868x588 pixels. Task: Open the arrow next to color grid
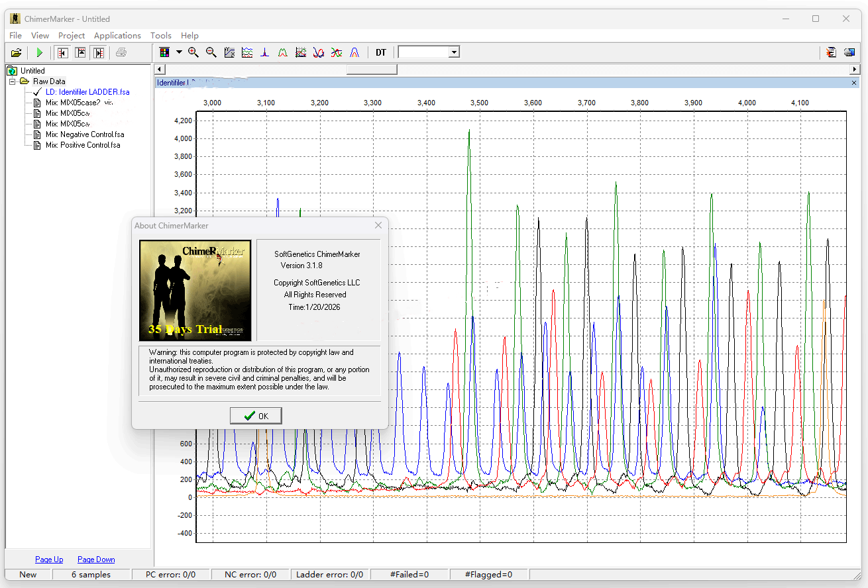[179, 52]
